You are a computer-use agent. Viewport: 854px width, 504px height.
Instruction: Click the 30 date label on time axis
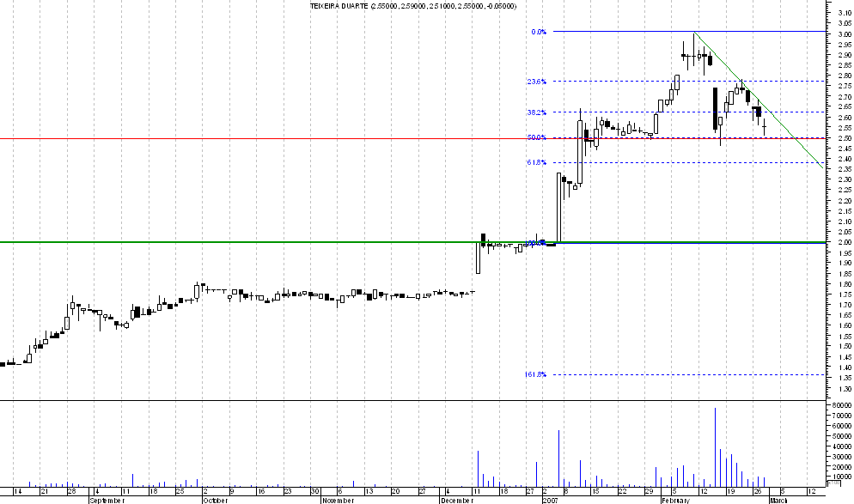pyautogui.click(x=314, y=491)
